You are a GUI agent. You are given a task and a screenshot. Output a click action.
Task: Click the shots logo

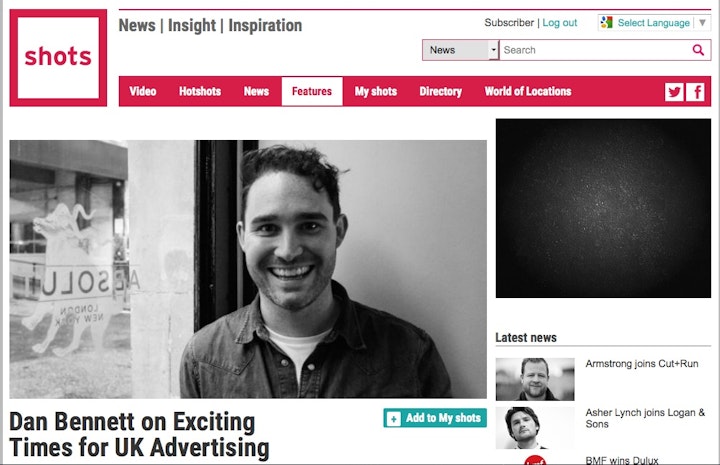(x=58, y=58)
